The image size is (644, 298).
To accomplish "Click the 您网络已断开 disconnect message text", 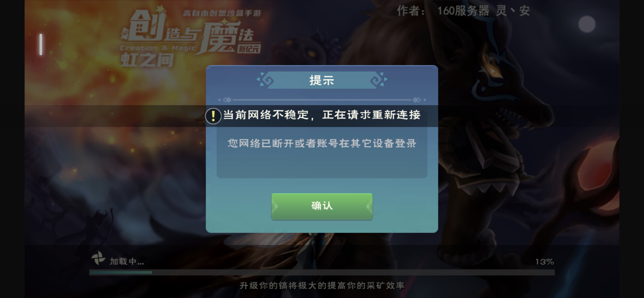I will pyautogui.click(x=322, y=143).
